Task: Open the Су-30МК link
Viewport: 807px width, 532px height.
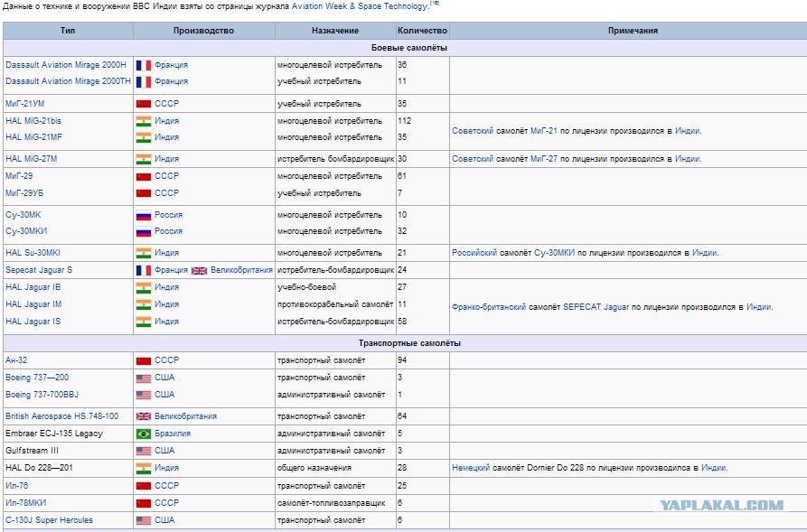Action: click(x=23, y=215)
